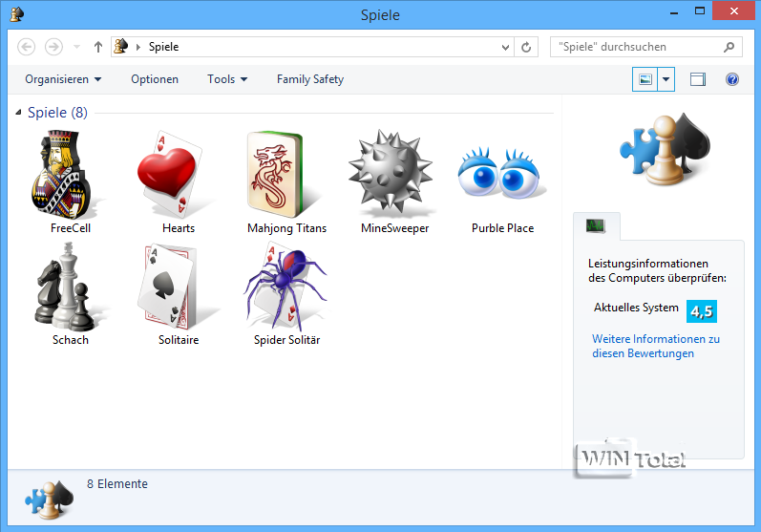Select the Spider Solitär spider icon
The height and width of the screenshot is (532, 761).
click(286, 287)
